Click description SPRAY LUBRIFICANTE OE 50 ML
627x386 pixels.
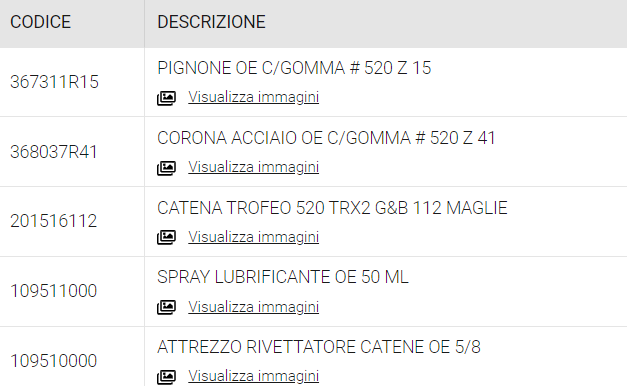click(x=283, y=277)
